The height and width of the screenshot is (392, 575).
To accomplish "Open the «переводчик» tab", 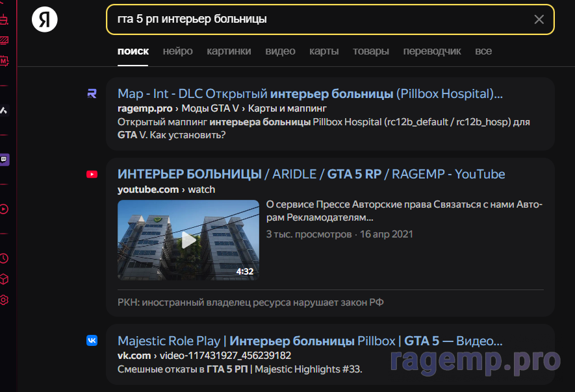I will point(432,51).
